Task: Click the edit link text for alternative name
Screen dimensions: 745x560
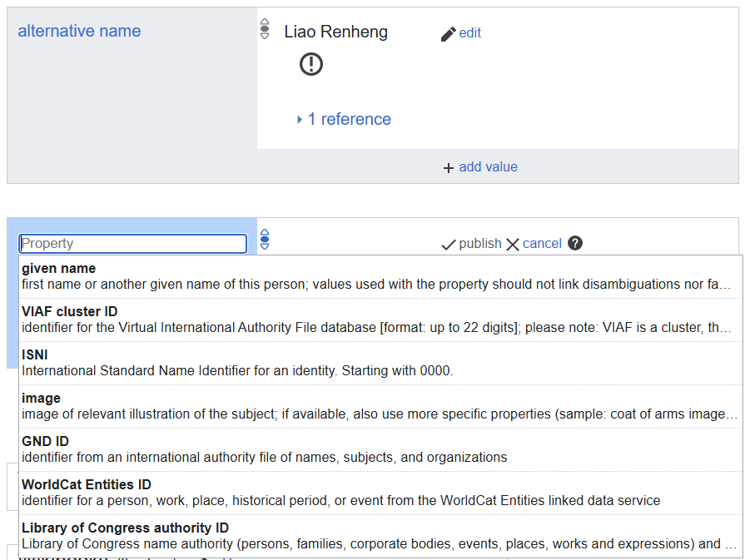Action: pos(470,33)
